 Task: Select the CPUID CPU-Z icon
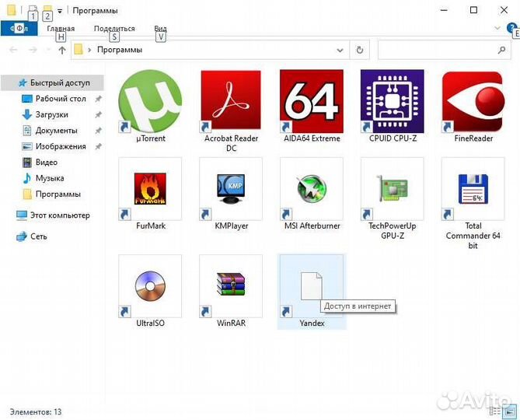[392, 102]
